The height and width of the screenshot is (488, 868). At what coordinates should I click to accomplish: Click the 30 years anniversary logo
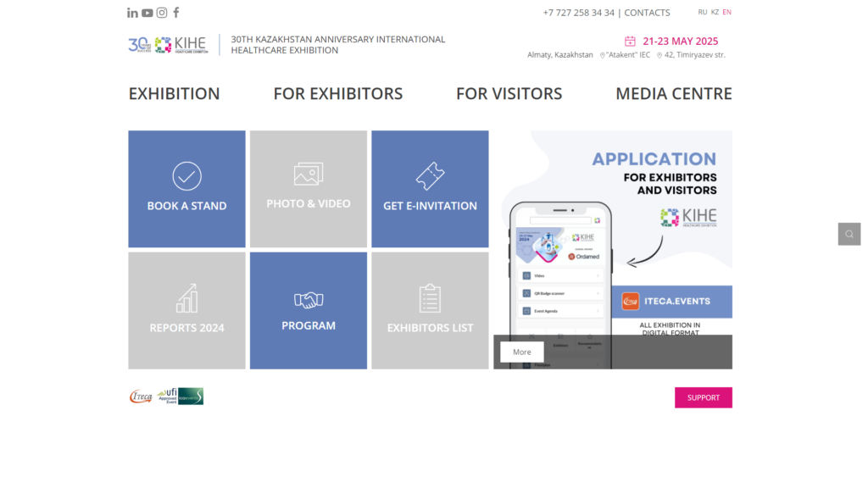click(140, 45)
